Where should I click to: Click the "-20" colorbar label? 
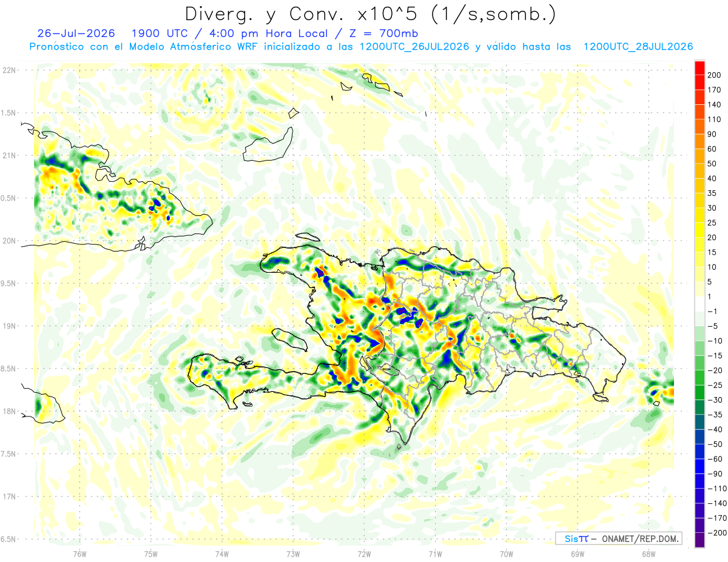[715, 370]
